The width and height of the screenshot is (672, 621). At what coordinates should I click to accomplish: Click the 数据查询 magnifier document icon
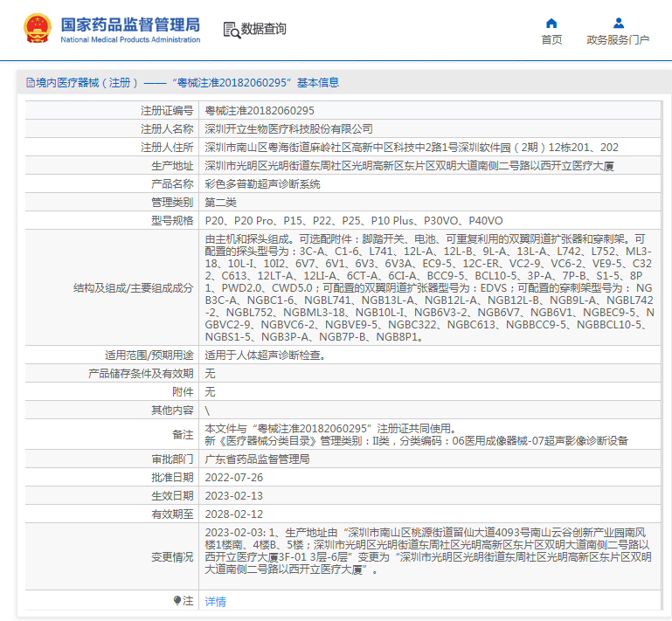point(232,30)
